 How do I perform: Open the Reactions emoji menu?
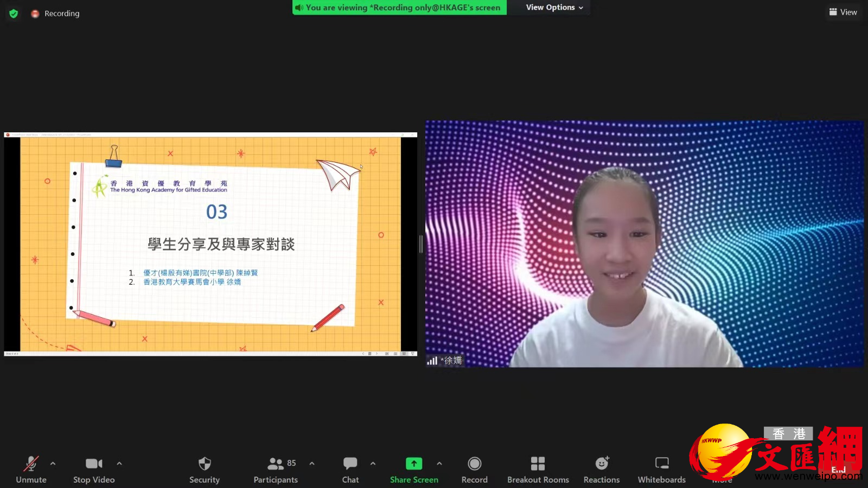coord(602,470)
